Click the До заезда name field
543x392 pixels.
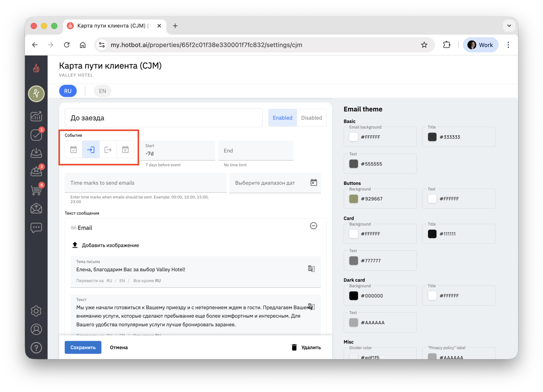point(164,118)
